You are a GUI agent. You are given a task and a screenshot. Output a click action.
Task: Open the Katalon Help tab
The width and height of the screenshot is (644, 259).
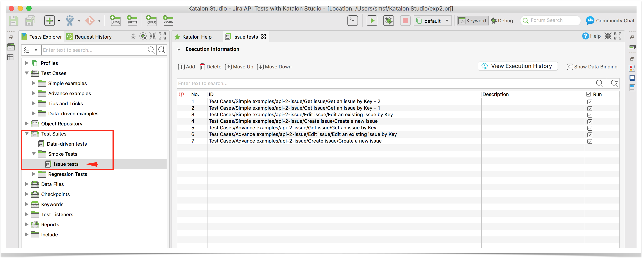pos(193,37)
